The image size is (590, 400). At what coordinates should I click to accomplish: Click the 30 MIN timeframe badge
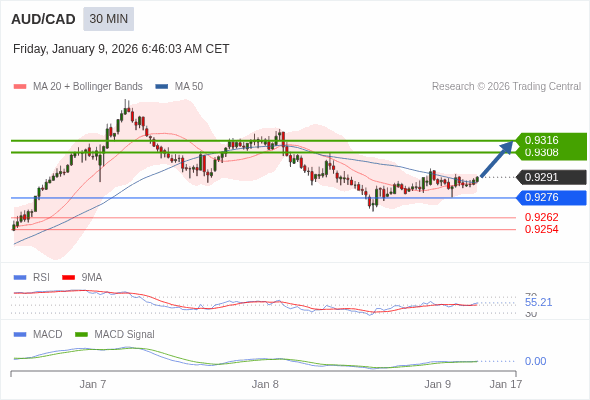pos(108,19)
